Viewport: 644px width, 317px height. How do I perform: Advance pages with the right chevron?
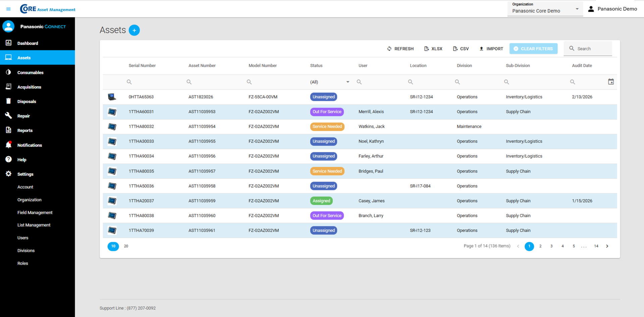[607, 246]
